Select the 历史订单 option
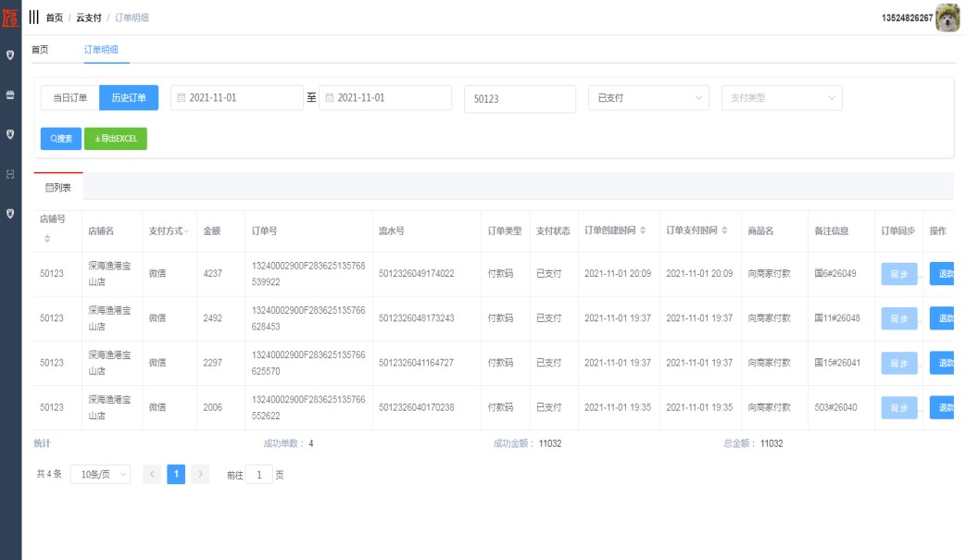 tap(129, 98)
